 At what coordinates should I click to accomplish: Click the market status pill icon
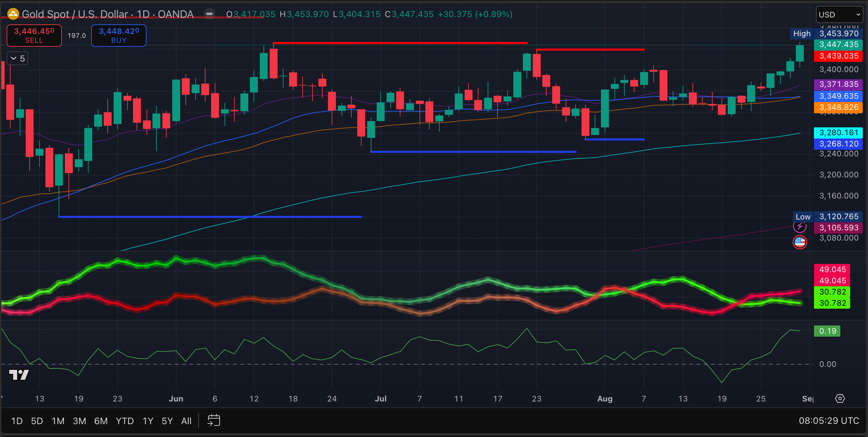tap(209, 14)
